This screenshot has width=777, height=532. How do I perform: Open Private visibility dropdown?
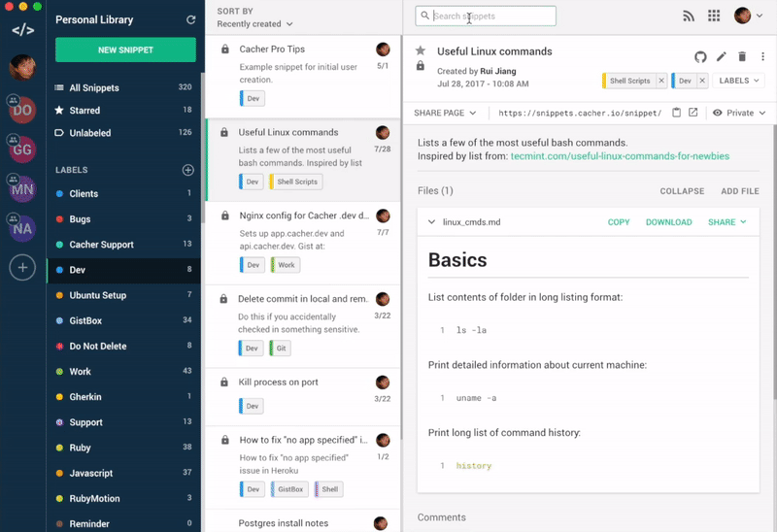(739, 113)
